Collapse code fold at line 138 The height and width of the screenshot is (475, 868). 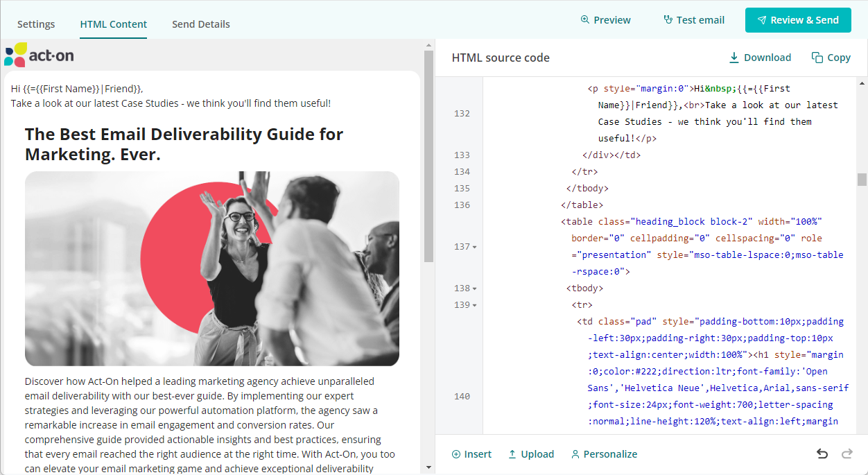pos(475,288)
